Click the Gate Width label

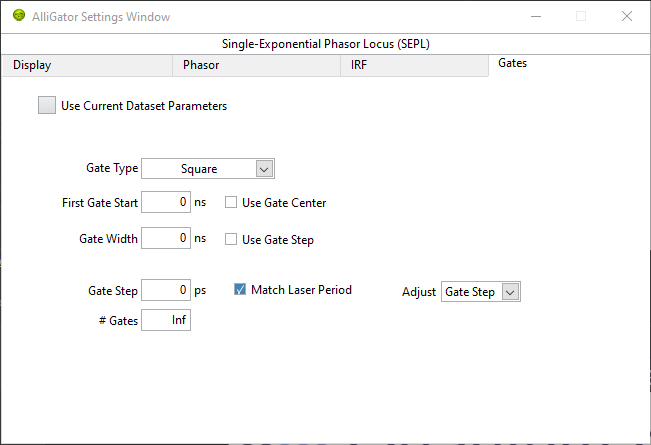[108, 239]
